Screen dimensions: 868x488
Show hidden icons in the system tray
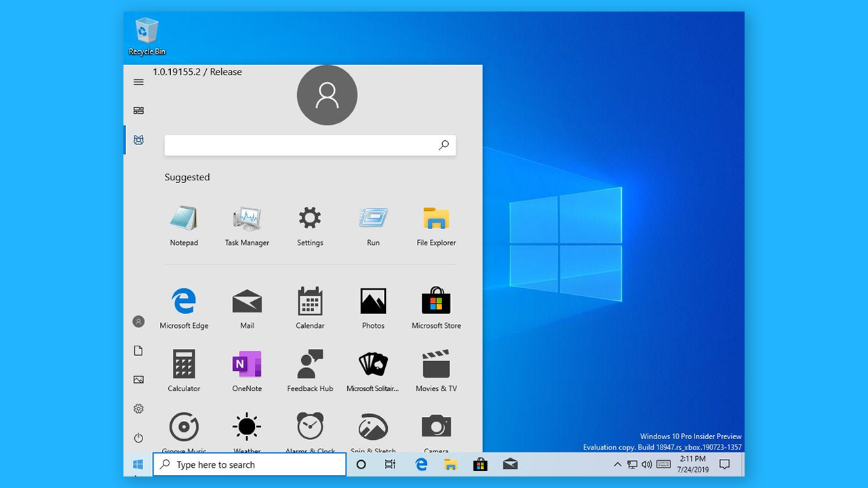(x=617, y=464)
